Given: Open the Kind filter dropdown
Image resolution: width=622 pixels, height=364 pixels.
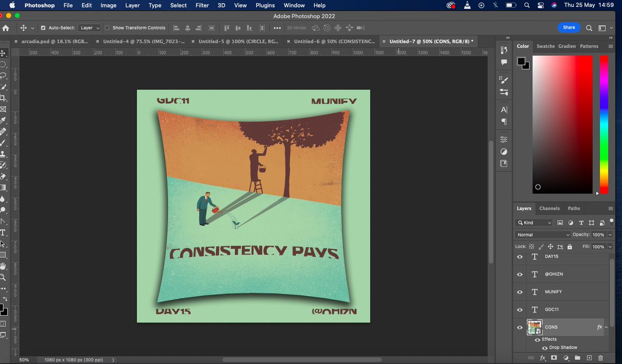Looking at the screenshot, I should (534, 223).
